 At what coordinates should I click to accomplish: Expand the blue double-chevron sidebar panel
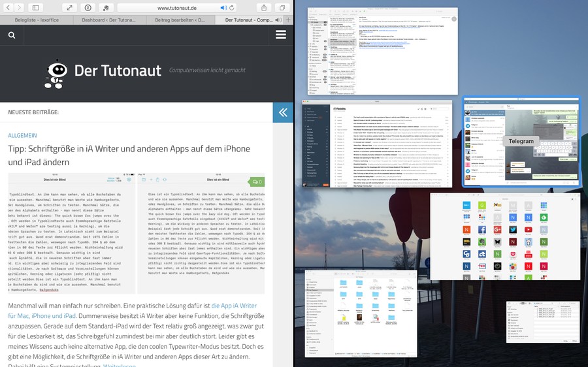click(283, 112)
